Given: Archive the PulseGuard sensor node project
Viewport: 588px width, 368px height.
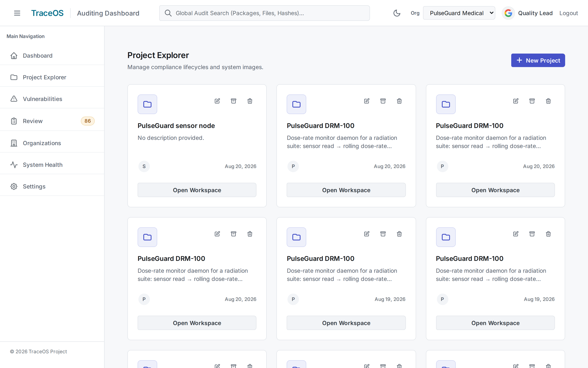Looking at the screenshot, I should click(x=234, y=101).
